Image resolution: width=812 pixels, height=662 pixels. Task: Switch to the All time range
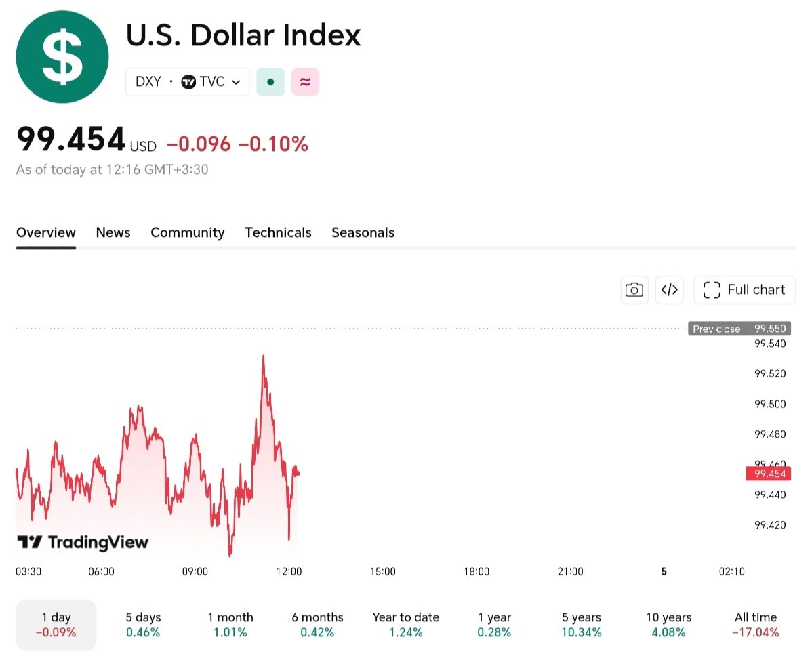(756, 625)
